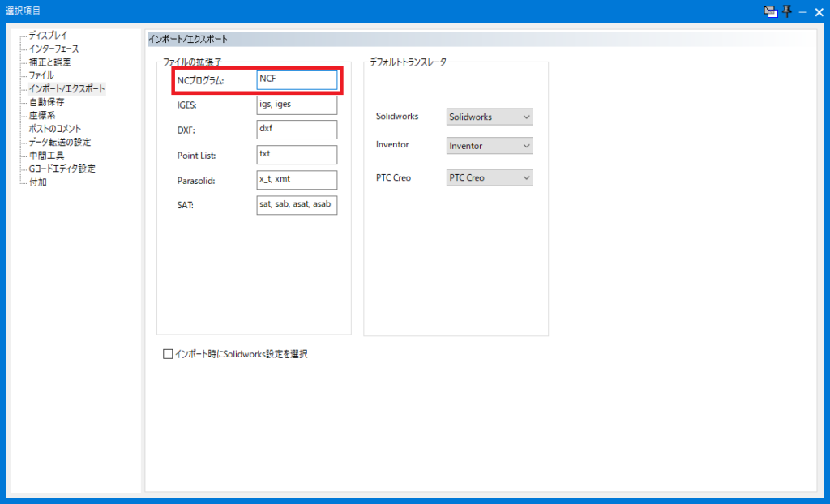The width and height of the screenshot is (830, 504).
Task: Minimize the 選択項目 dialog
Action: tap(802, 11)
